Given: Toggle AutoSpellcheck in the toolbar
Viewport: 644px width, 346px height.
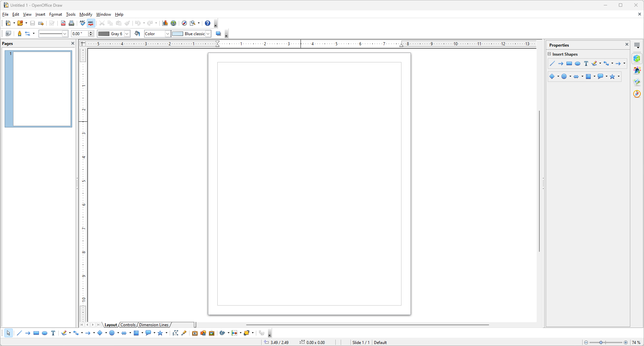Looking at the screenshot, I should pos(91,23).
